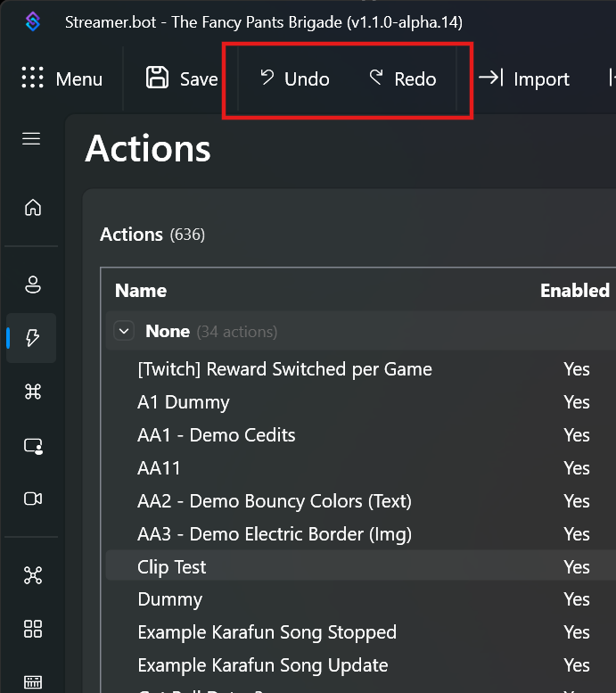Click the Yes value for AA11
Viewport: 616px width, 693px height.
tap(576, 468)
